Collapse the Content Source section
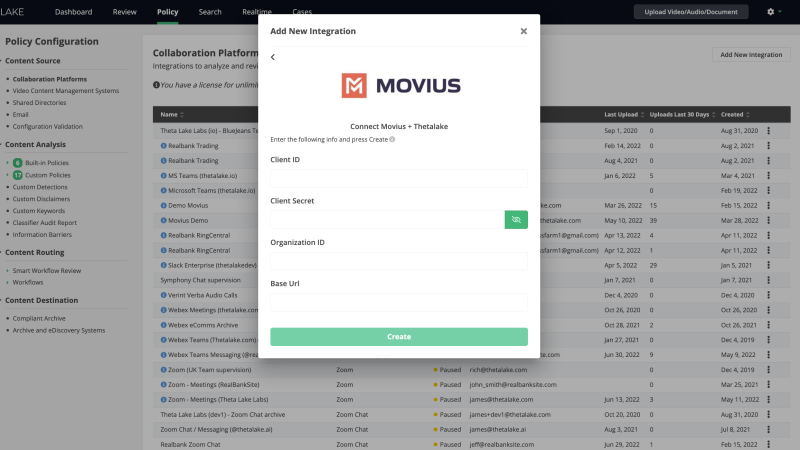Viewport: 800px width, 450px height. tap(33, 61)
